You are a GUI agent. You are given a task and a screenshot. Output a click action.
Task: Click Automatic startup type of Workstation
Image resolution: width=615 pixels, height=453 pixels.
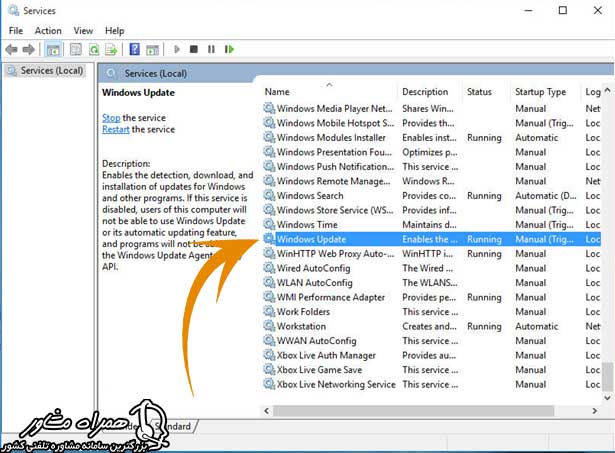click(537, 326)
